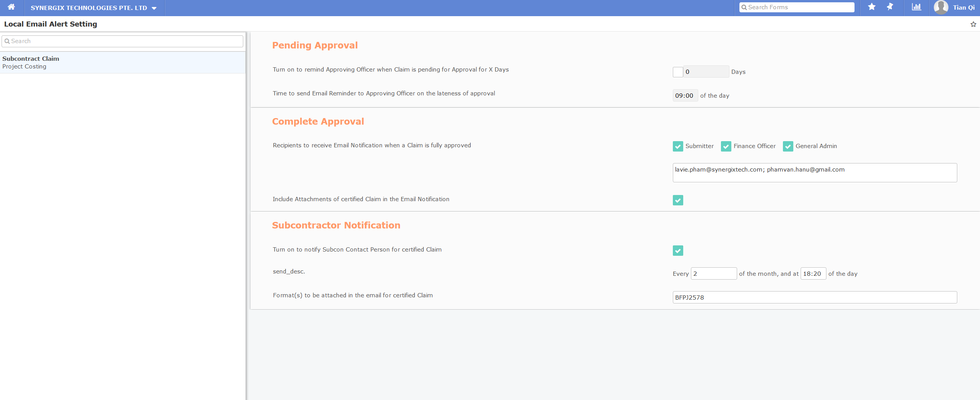Click the pin icon in header

[890, 7]
